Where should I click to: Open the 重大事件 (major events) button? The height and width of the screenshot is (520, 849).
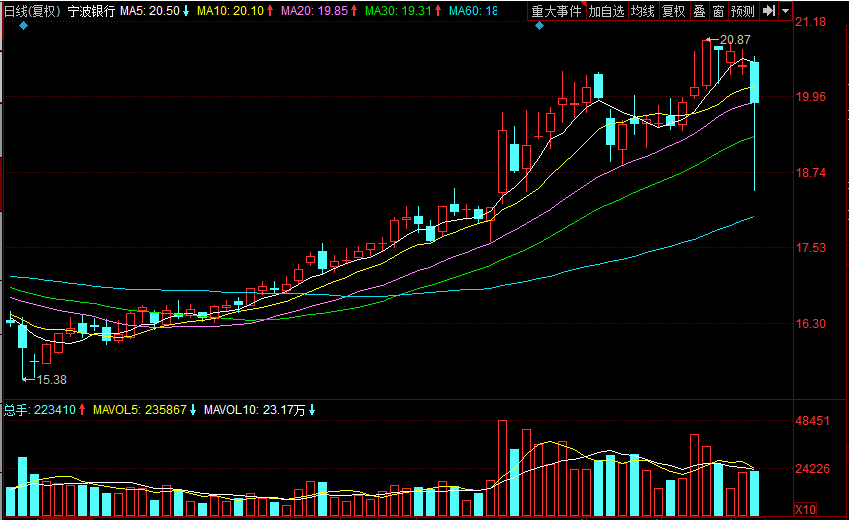coord(557,11)
